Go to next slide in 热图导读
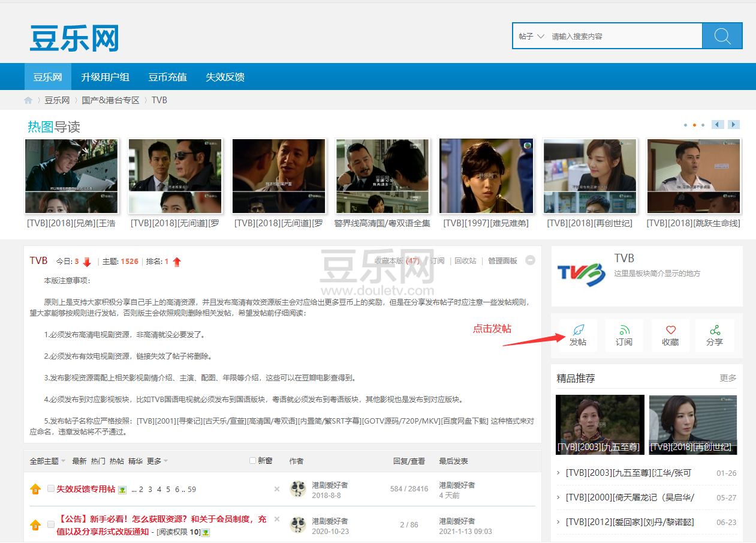Viewport: 756px width, 543px height. click(x=734, y=125)
